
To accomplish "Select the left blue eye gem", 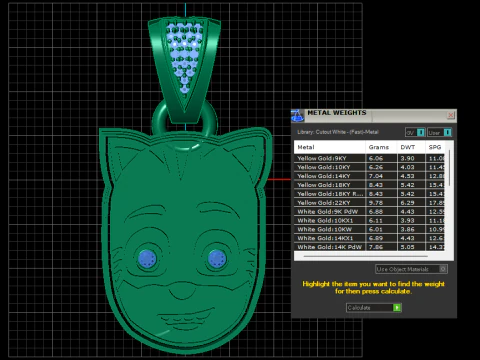I will [x=147, y=259].
